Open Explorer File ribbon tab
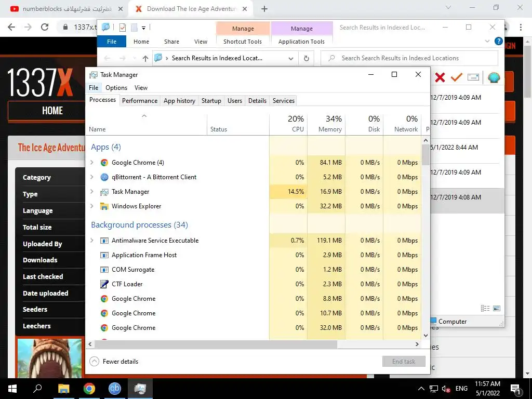Image resolution: width=532 pixels, height=399 pixels. (x=112, y=42)
